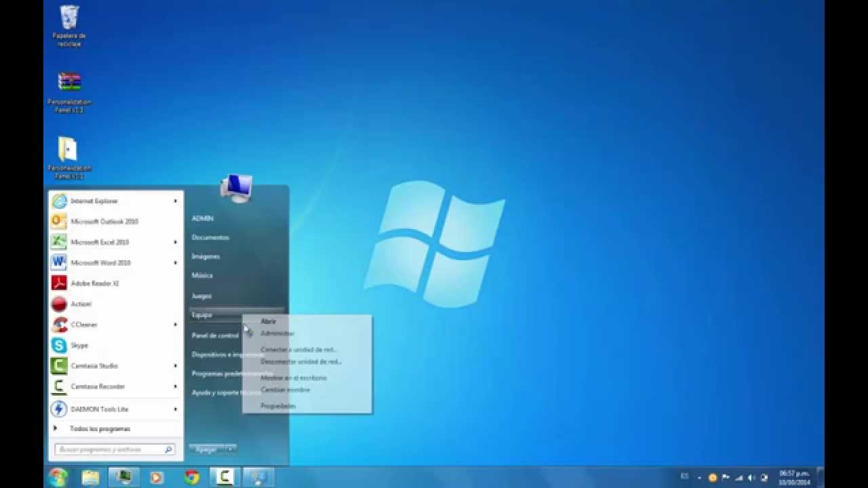Open Música from Start menu
This screenshot has height=488, width=868.
[x=202, y=275]
